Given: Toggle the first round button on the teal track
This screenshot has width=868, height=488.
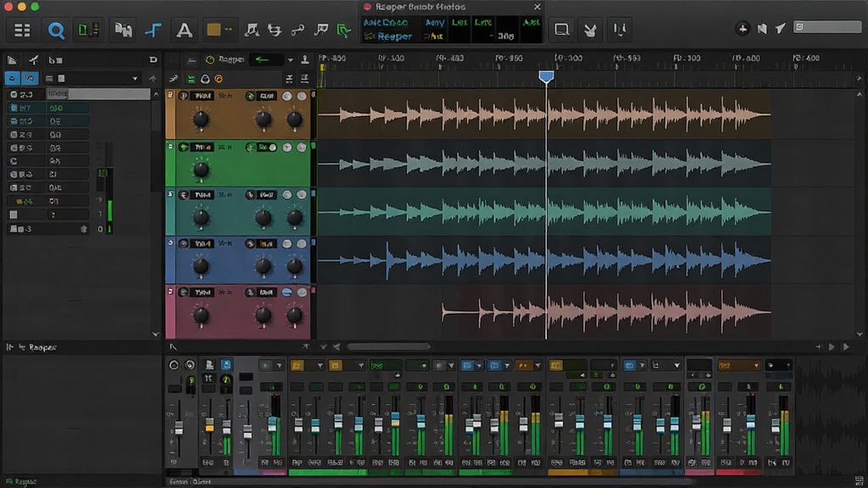Looking at the screenshot, I should [287, 195].
